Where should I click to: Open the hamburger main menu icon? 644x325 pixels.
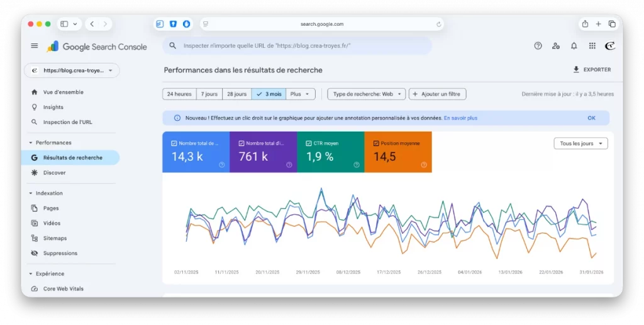[x=35, y=46]
